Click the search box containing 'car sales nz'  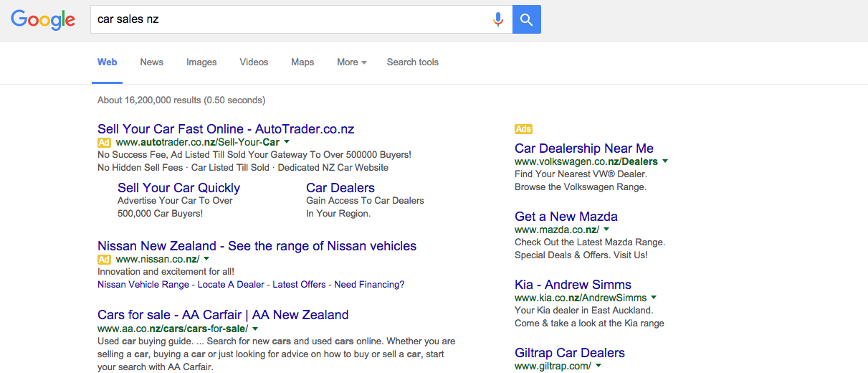click(x=301, y=19)
